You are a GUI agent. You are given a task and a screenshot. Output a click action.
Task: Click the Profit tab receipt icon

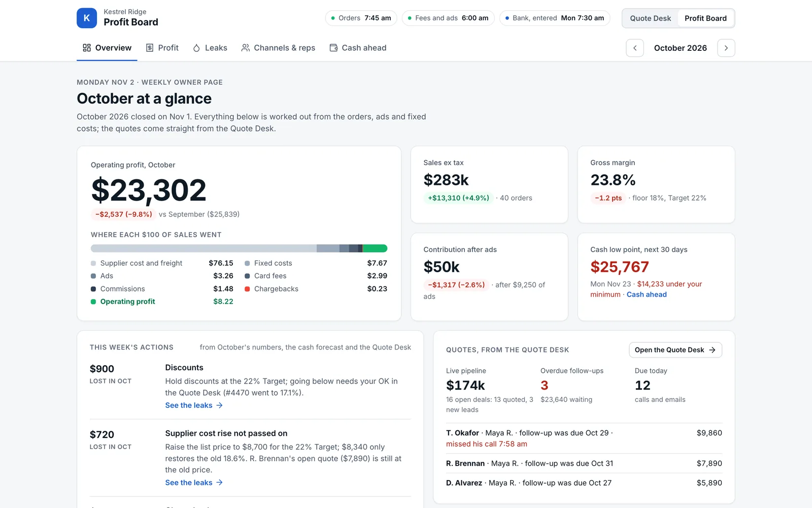click(150, 48)
